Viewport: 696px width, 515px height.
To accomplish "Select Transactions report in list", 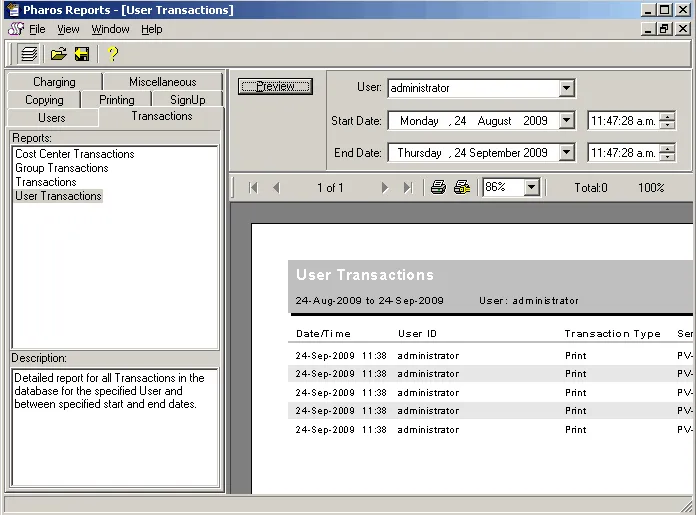I will tap(46, 182).
